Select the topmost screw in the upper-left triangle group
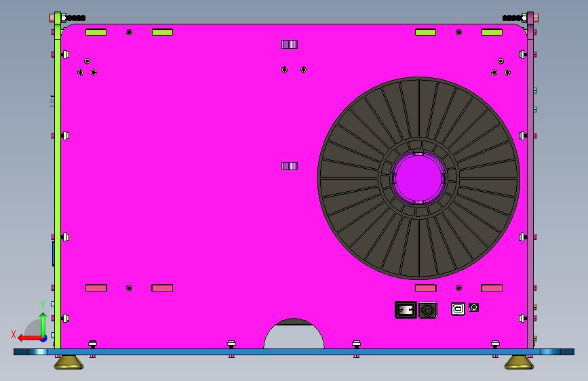This screenshot has height=381, width=588. [x=87, y=61]
